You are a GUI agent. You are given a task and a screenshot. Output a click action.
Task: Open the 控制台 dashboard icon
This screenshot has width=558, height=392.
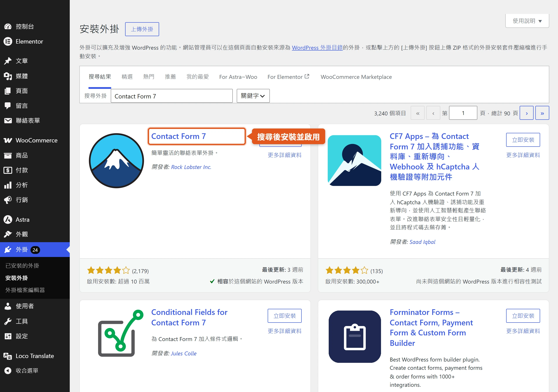8,27
